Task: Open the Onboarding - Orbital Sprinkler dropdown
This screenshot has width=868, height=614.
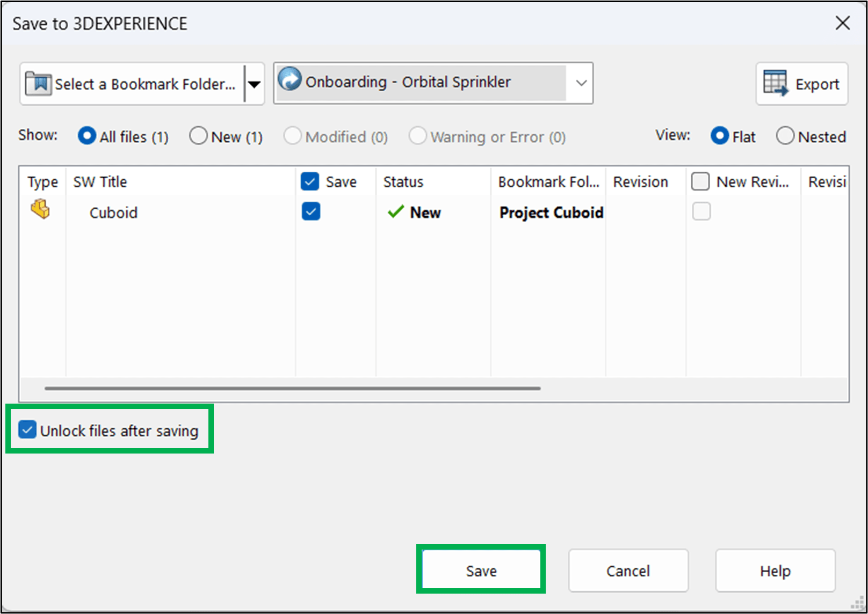Action: [582, 83]
